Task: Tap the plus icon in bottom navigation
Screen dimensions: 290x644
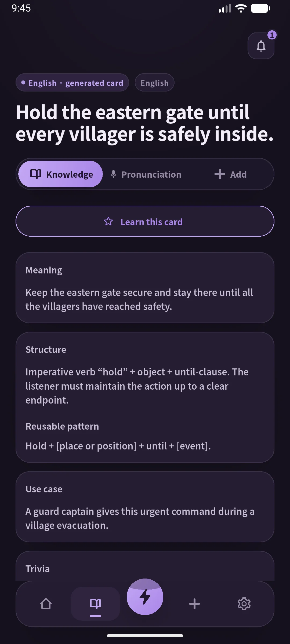Action: (194, 604)
